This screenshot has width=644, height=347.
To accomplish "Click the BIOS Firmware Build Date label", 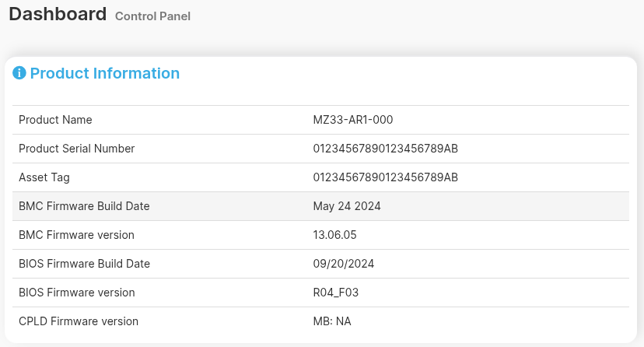I will [84, 264].
